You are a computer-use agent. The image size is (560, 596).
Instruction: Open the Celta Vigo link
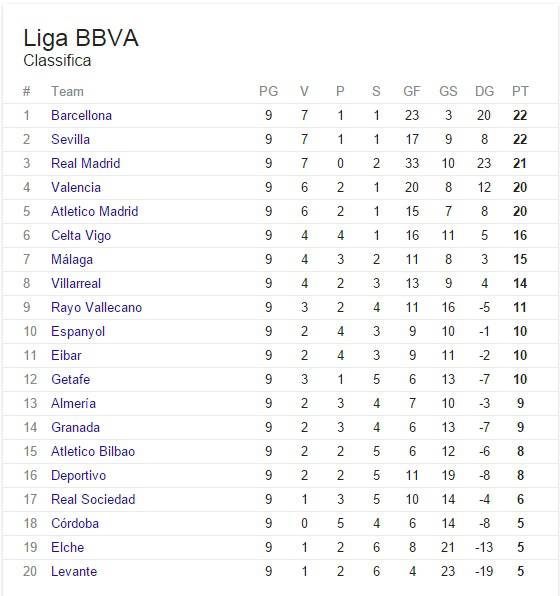point(81,235)
